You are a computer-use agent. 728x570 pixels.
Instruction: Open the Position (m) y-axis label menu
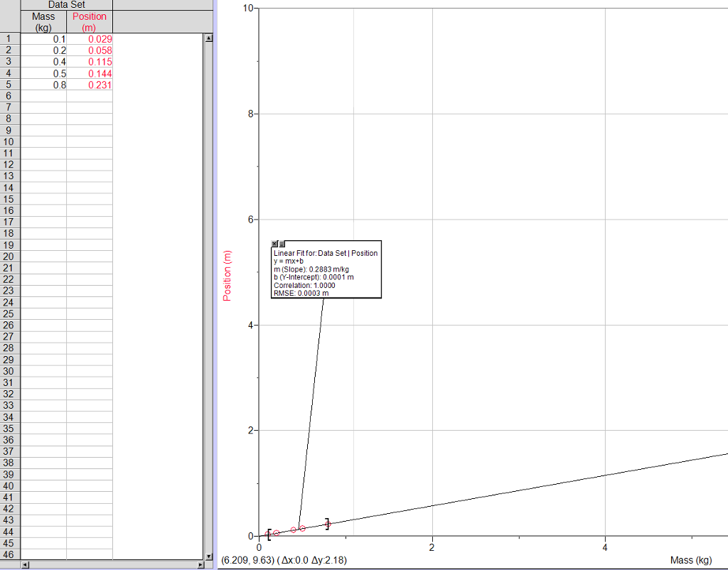click(x=227, y=276)
